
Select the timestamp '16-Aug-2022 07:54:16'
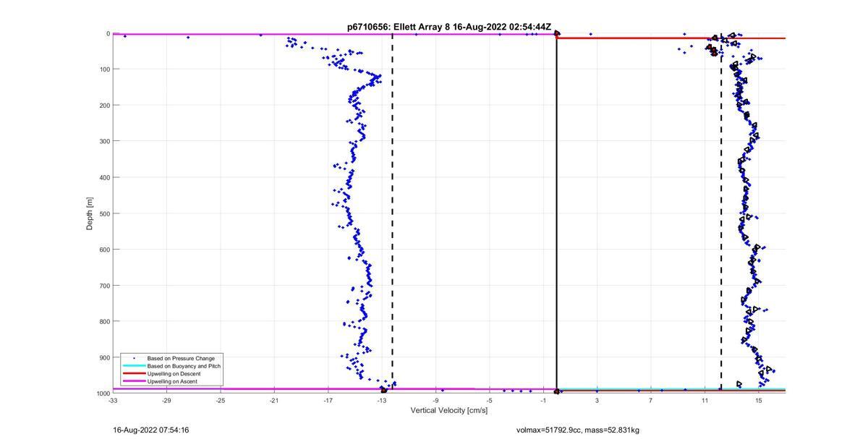click(x=151, y=430)
